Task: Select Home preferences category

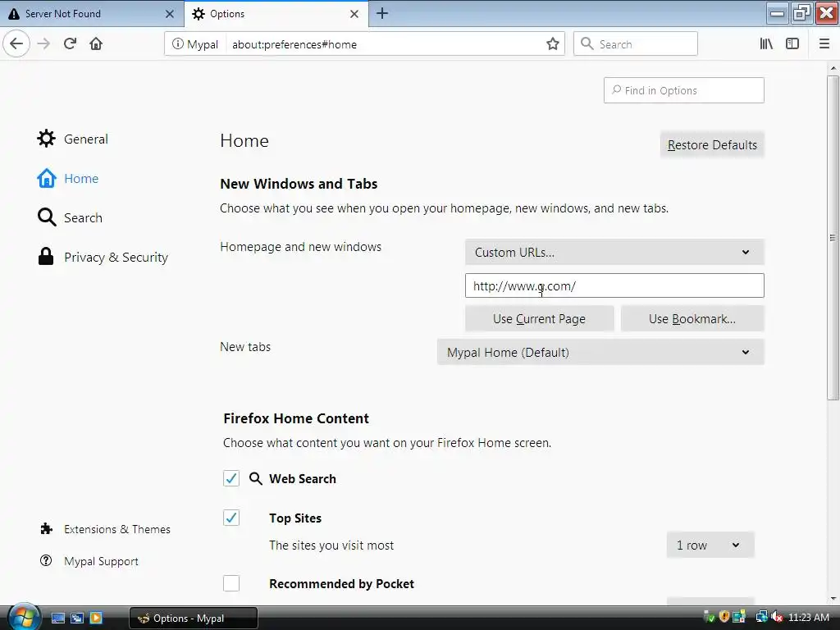Action: pyautogui.click(x=68, y=178)
